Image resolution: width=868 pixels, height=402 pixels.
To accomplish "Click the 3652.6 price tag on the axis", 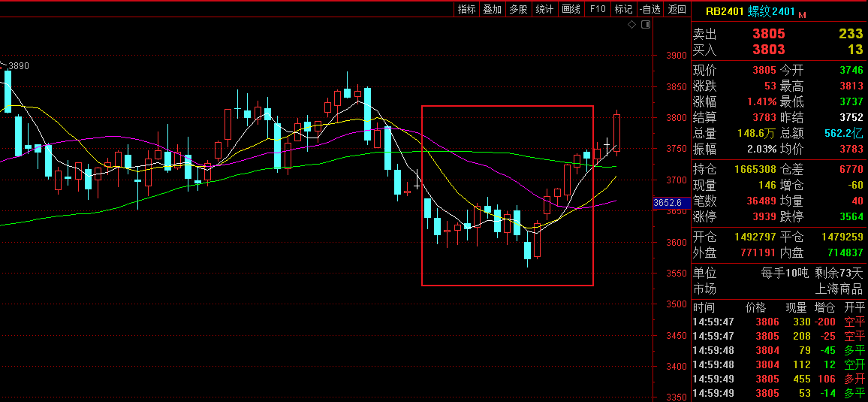I will click(668, 203).
